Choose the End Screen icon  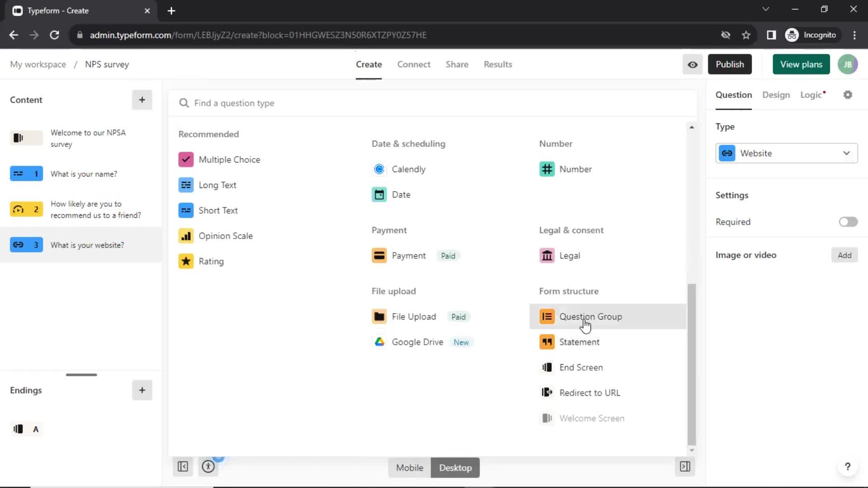(547, 367)
